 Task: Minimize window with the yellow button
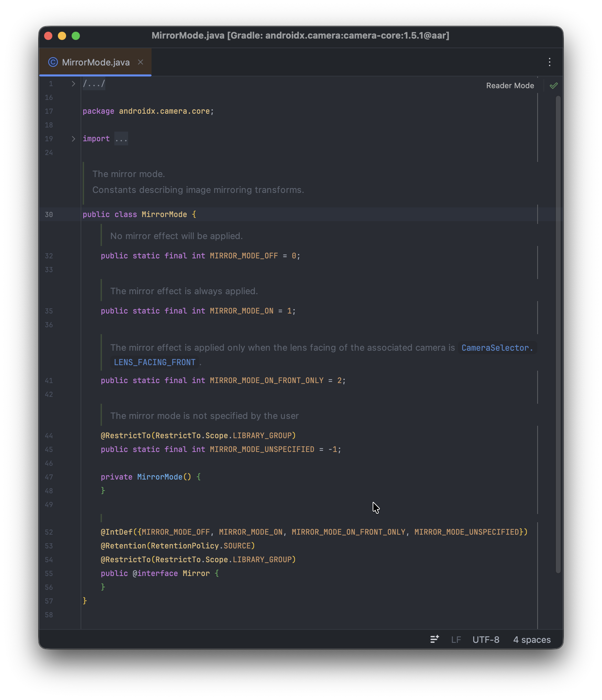click(x=62, y=36)
